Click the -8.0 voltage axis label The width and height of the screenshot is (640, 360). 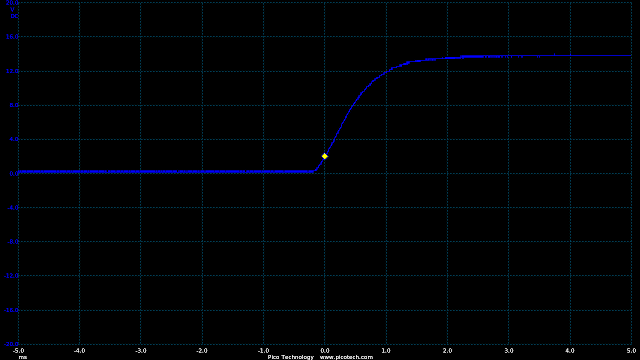(13, 242)
